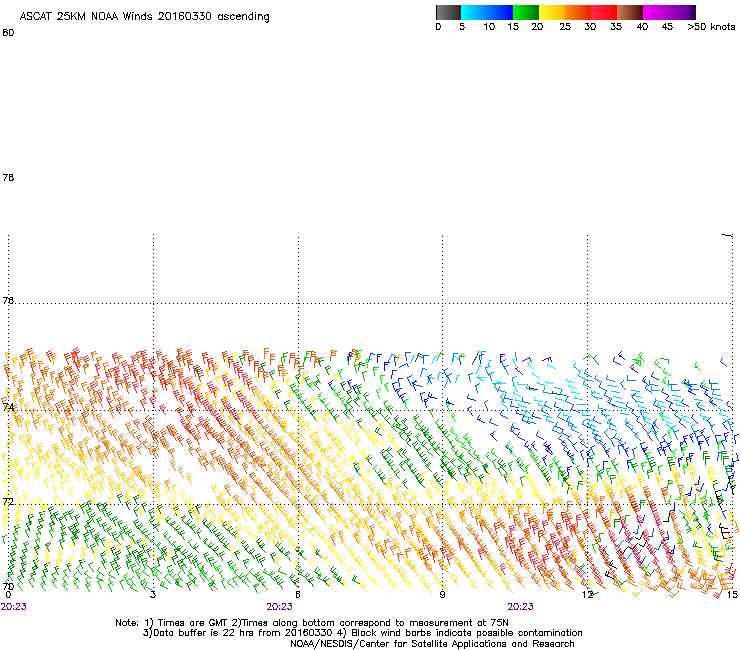
Task: Click the '30' label under the color legend
Action: [590, 27]
